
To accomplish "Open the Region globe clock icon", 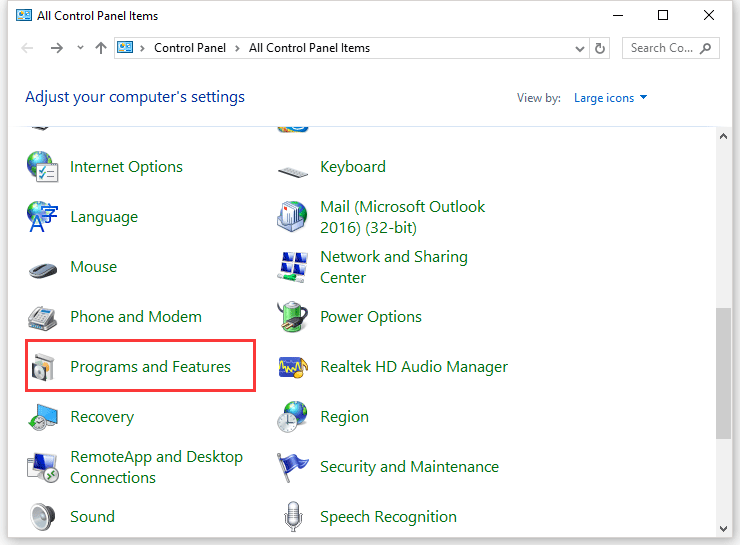I will click(x=293, y=417).
